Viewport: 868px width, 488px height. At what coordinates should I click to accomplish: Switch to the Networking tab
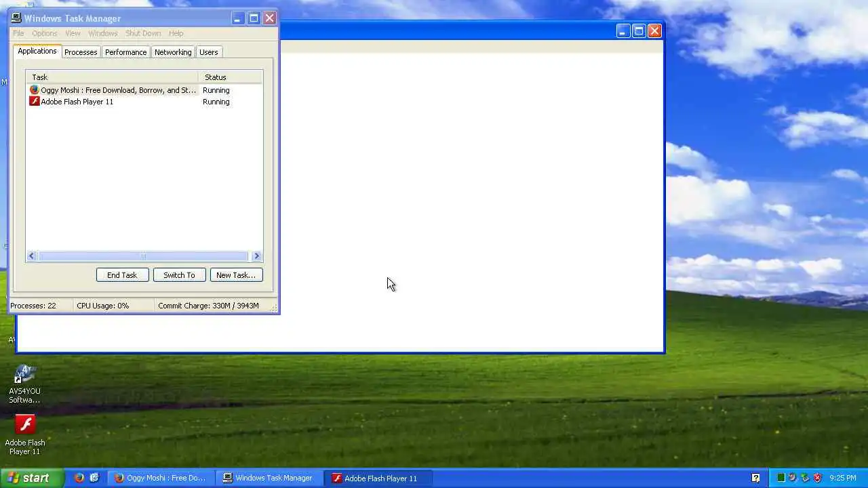(173, 52)
